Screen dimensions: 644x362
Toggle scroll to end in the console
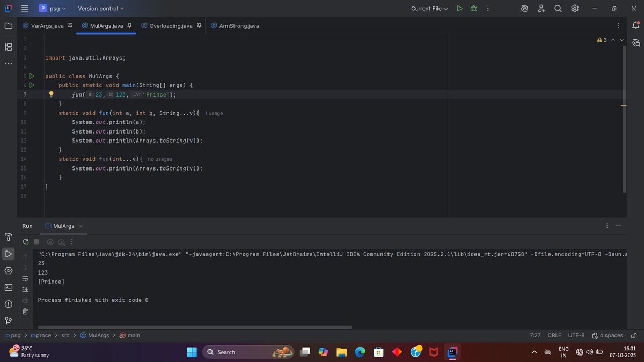(x=25, y=289)
